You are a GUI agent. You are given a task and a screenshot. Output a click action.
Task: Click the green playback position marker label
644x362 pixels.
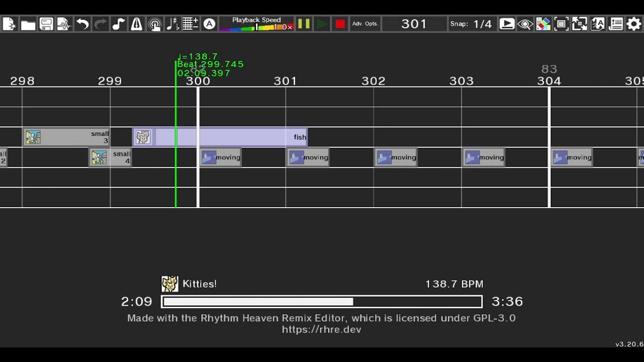point(210,65)
